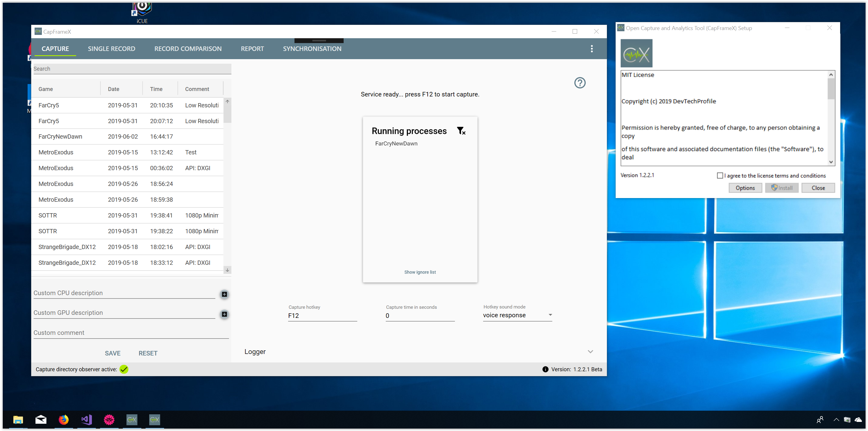The width and height of the screenshot is (868, 431).
Task: Open File Explorer from the taskbar
Action: click(x=18, y=419)
